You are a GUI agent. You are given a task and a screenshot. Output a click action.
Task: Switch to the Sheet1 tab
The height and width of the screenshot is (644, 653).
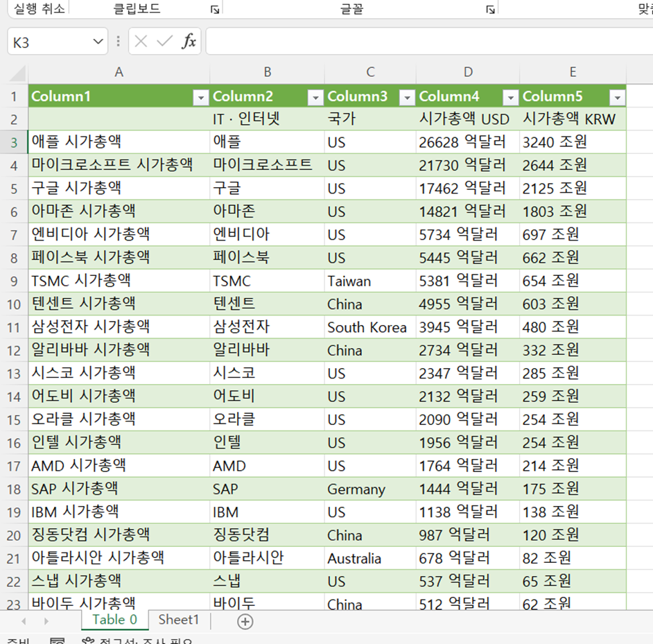coord(179,620)
